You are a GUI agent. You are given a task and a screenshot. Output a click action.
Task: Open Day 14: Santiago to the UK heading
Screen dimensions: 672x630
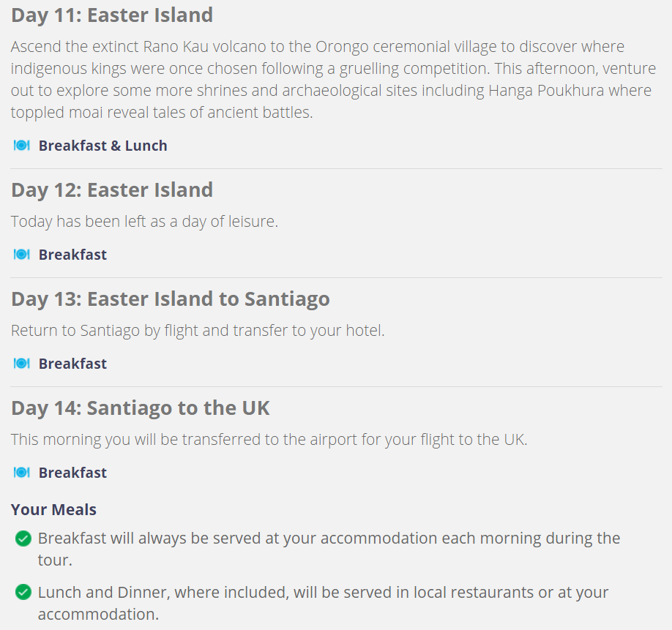(x=141, y=408)
